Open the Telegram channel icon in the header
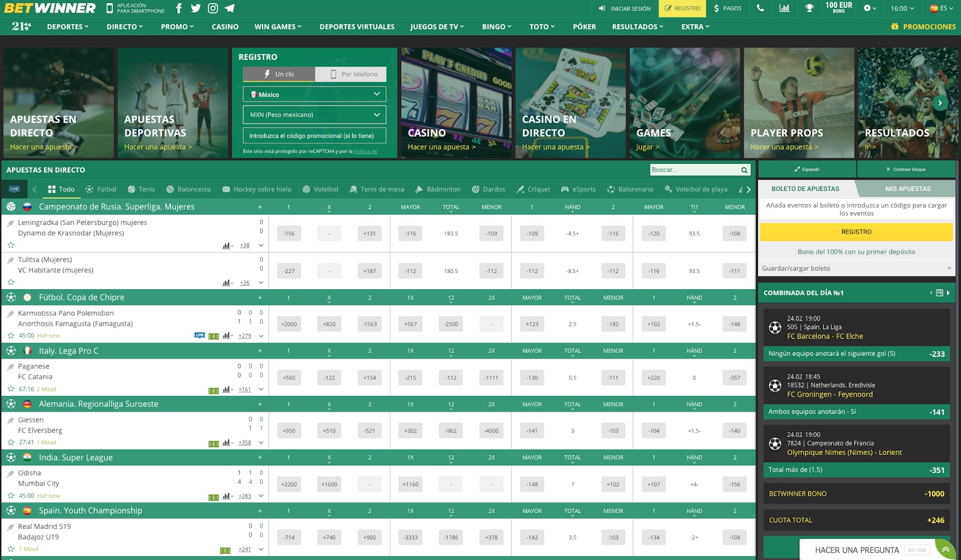This screenshot has height=560, width=961. (x=231, y=8)
